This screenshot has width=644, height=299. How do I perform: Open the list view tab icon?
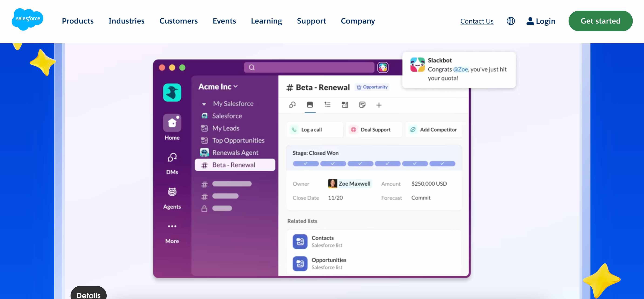[x=327, y=105]
